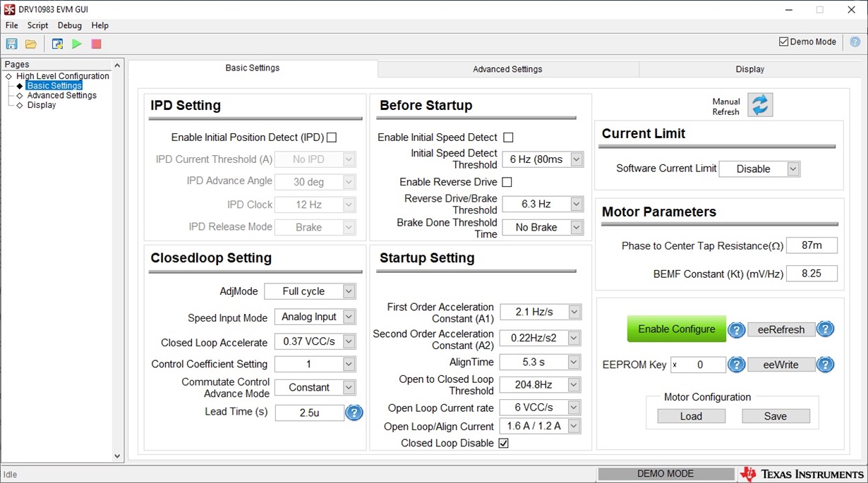868x483 pixels.
Task: Select High Level Configuration tree node
Action: coord(63,76)
